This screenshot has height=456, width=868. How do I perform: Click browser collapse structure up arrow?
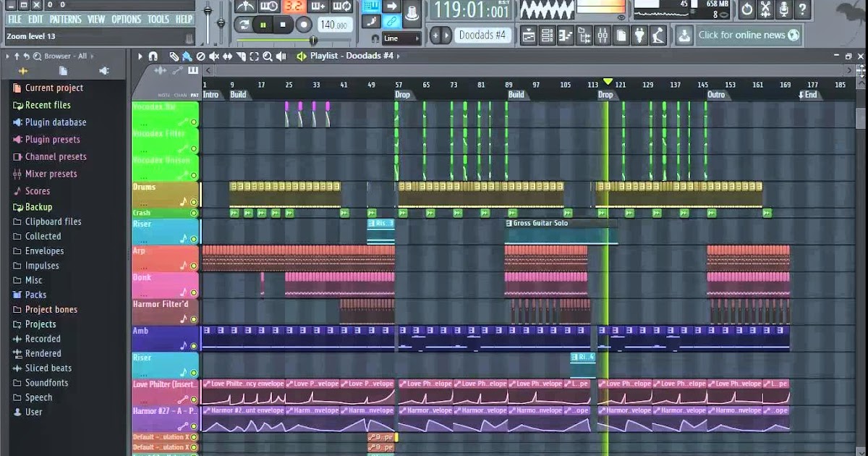17,56
